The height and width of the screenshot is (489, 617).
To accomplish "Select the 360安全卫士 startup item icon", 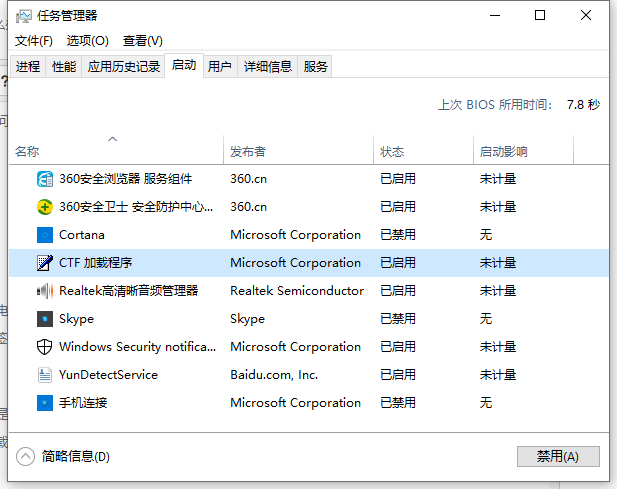I will (x=45, y=207).
